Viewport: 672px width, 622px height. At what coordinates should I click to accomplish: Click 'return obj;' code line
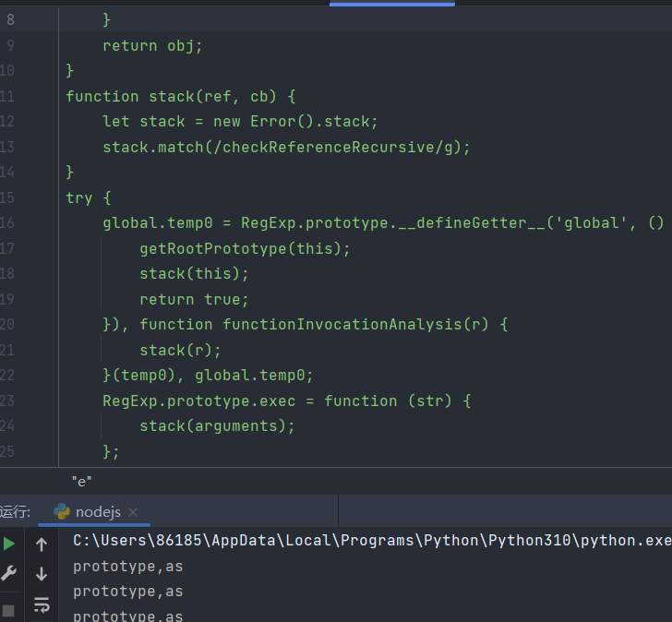(x=152, y=45)
